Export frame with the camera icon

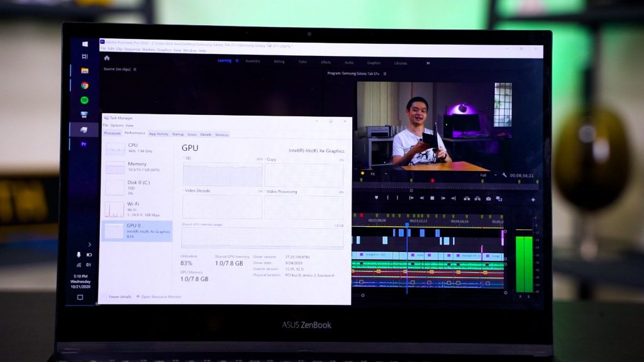(488, 199)
